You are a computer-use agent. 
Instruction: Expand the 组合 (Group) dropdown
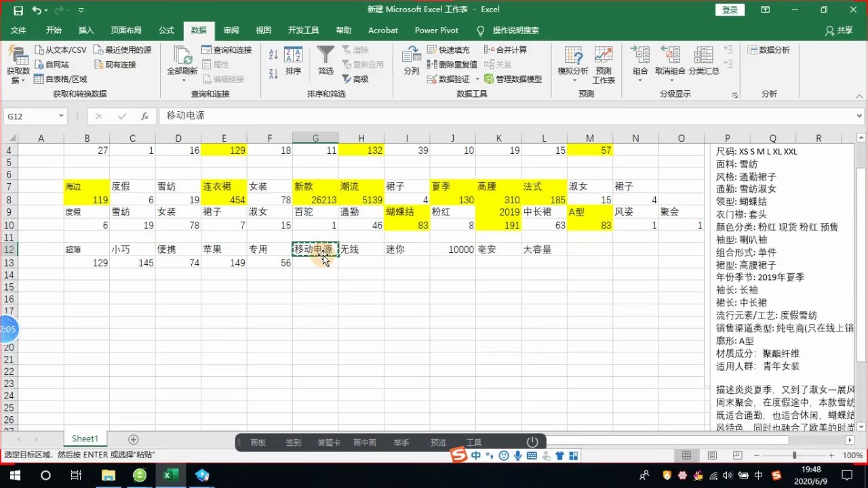(640, 81)
